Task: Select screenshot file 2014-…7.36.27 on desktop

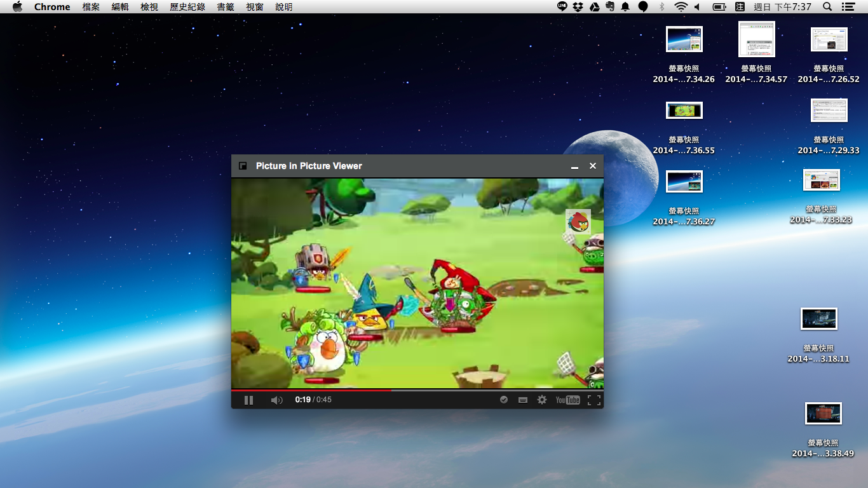Action: point(684,198)
